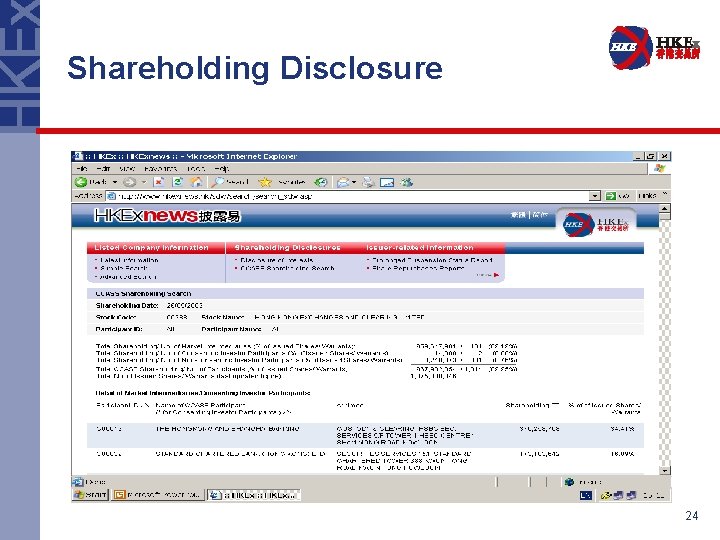Click the page scrollbar down arrow

(664, 470)
